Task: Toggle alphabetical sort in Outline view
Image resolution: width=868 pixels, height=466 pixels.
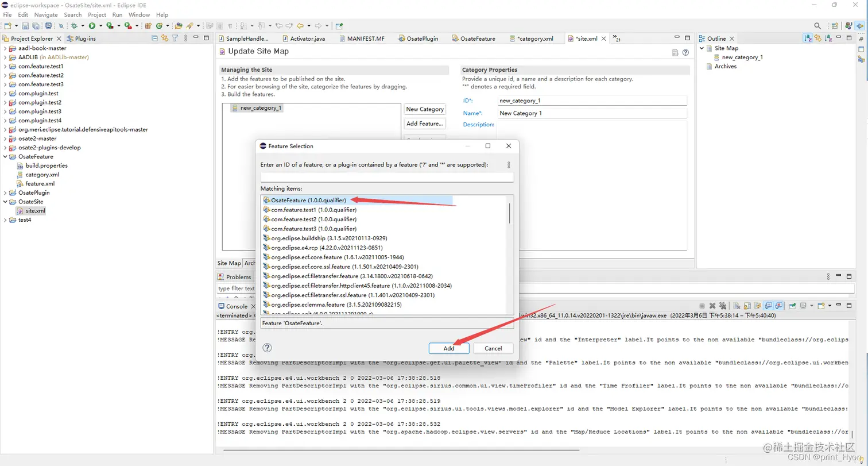Action: 808,38
